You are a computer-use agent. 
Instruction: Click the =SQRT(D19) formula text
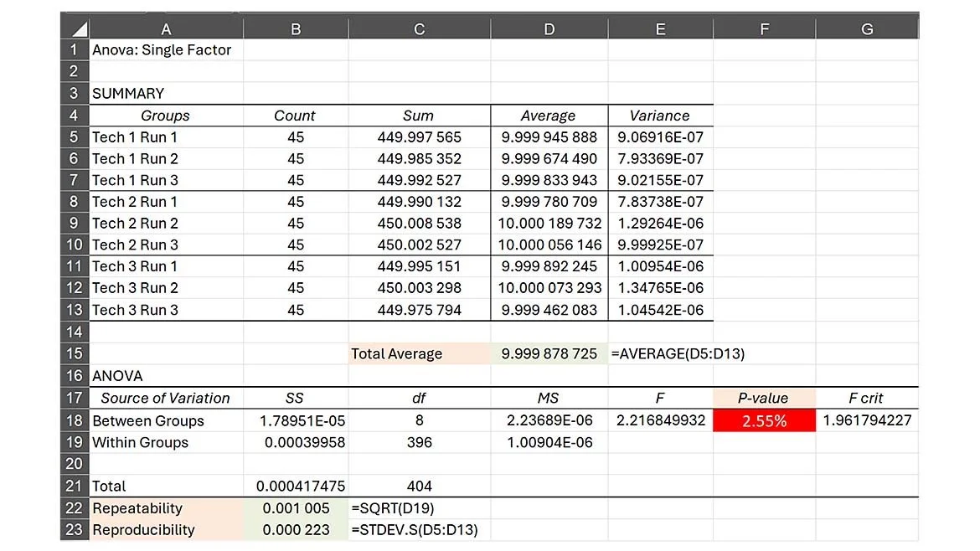393,508
